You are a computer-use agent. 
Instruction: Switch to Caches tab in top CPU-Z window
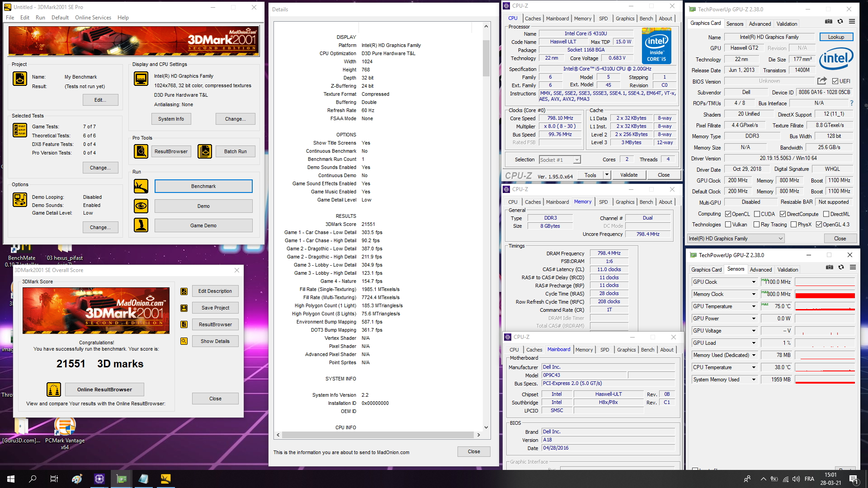tap(533, 19)
